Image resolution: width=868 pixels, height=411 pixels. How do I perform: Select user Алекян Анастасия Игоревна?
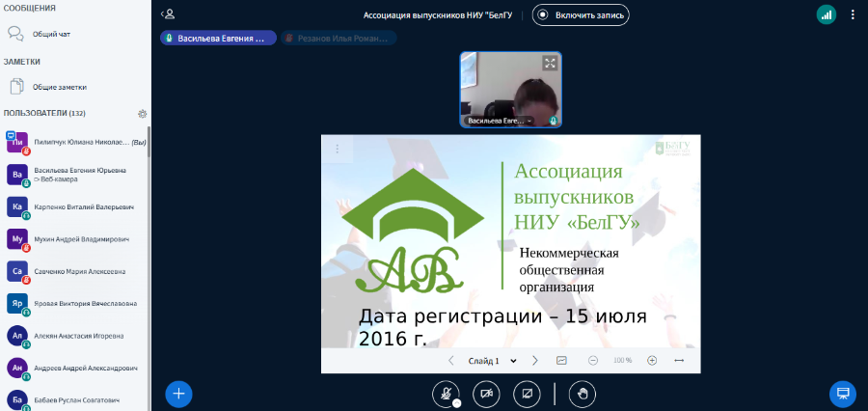[76, 336]
